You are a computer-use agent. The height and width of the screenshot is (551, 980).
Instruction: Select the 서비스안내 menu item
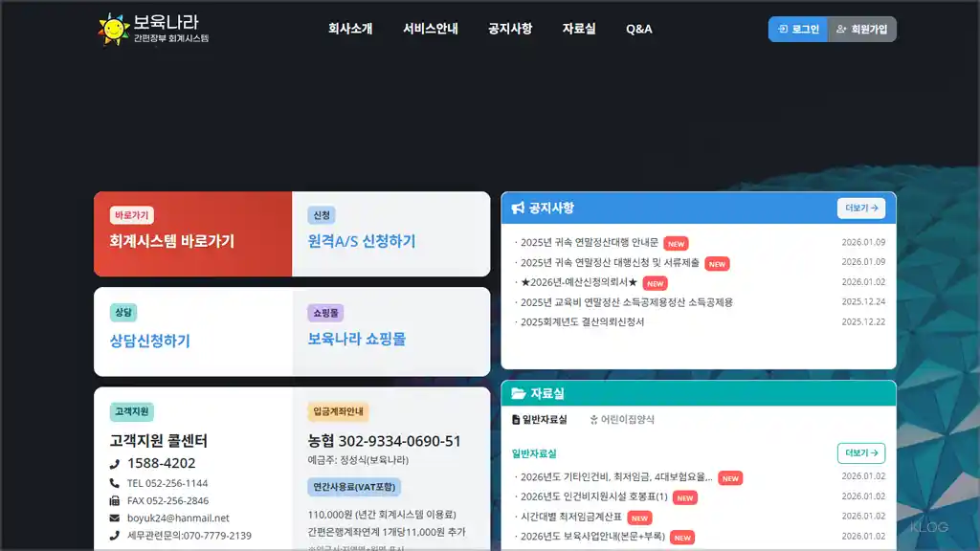[431, 29]
